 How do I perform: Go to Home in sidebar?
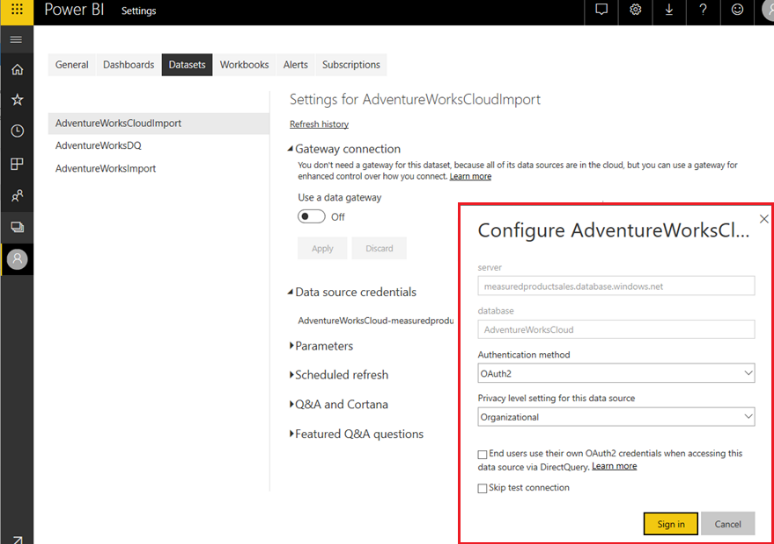coord(17,70)
